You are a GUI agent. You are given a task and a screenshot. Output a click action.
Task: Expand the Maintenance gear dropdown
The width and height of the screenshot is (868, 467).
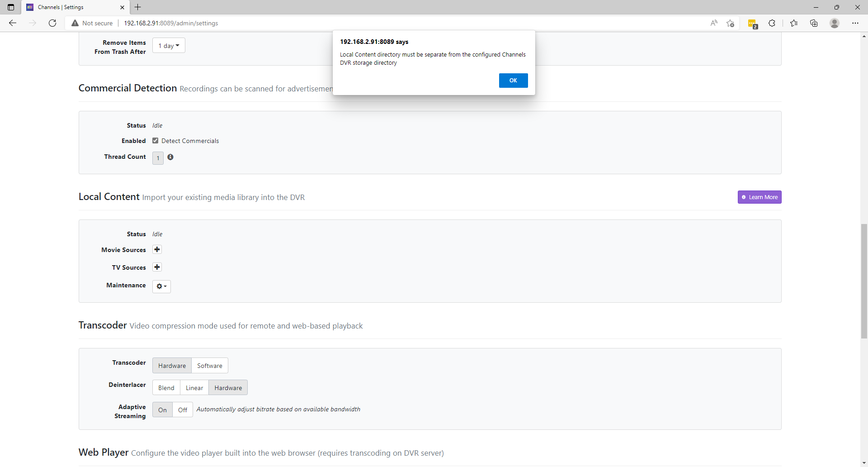(161, 286)
